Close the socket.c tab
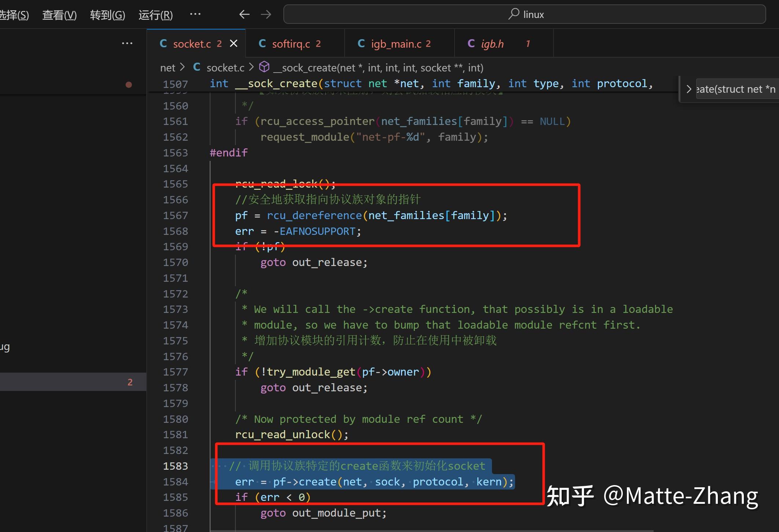Screen dimensions: 779x532 point(234,44)
